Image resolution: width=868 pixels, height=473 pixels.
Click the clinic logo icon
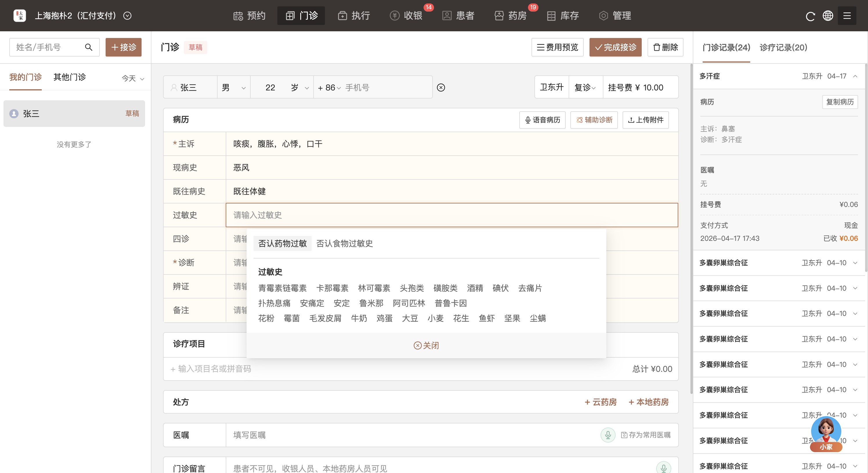[x=20, y=16]
